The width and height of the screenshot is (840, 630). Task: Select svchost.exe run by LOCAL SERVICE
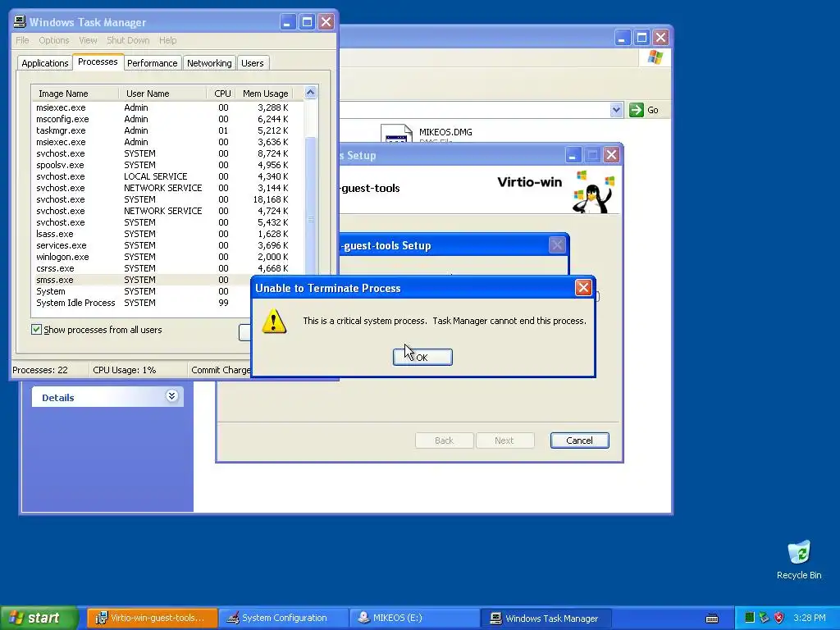[167, 176]
